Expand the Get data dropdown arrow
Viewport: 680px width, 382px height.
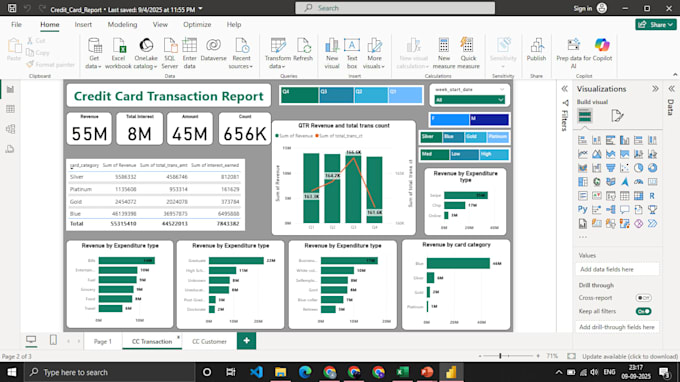pos(100,67)
